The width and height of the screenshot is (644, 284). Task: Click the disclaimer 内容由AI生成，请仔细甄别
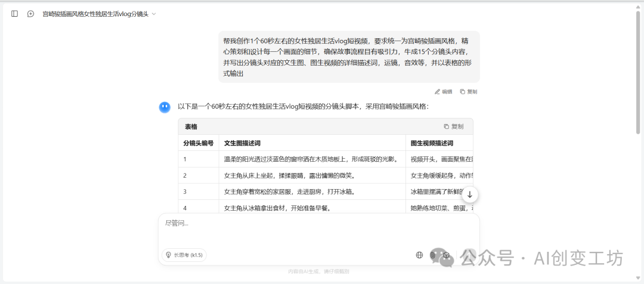[318, 271]
